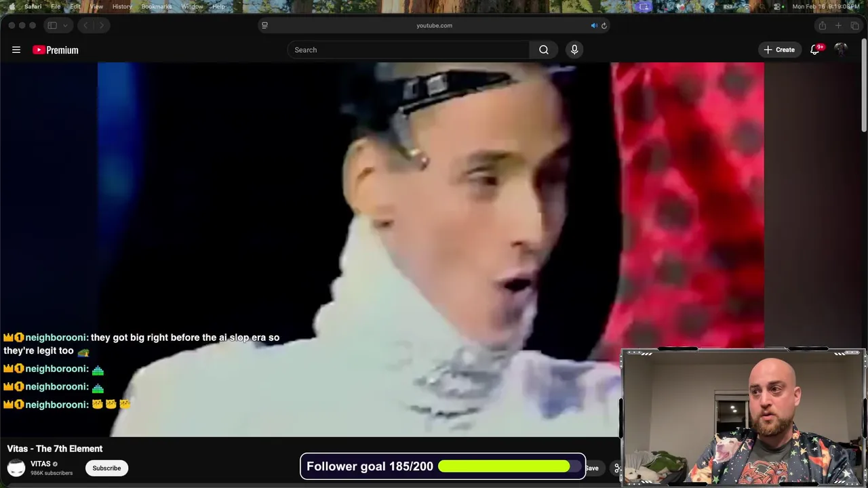Click the youtube.com address bar
Viewport: 868px width, 488px height.
tap(434, 25)
